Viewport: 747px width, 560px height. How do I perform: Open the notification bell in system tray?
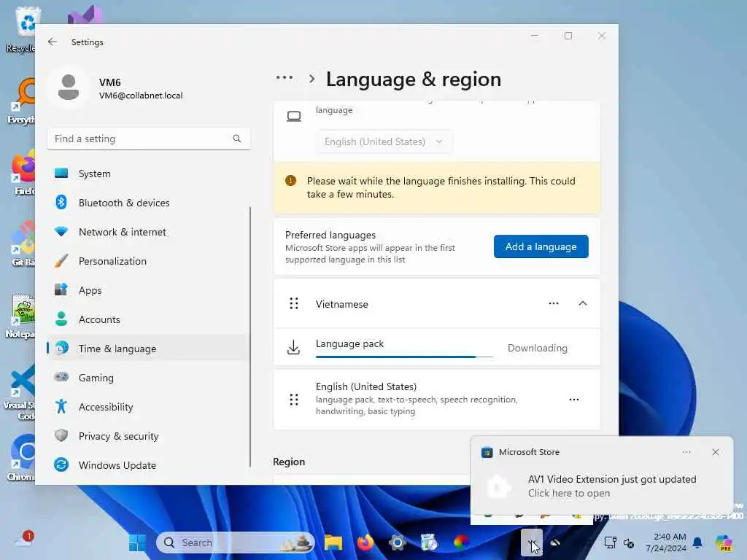coord(697,542)
